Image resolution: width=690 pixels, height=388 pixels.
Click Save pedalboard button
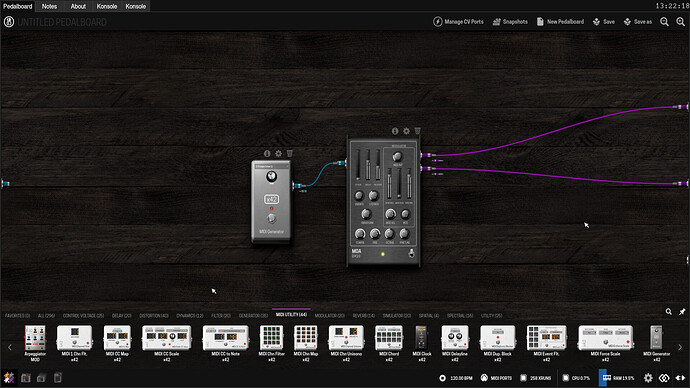click(603, 22)
